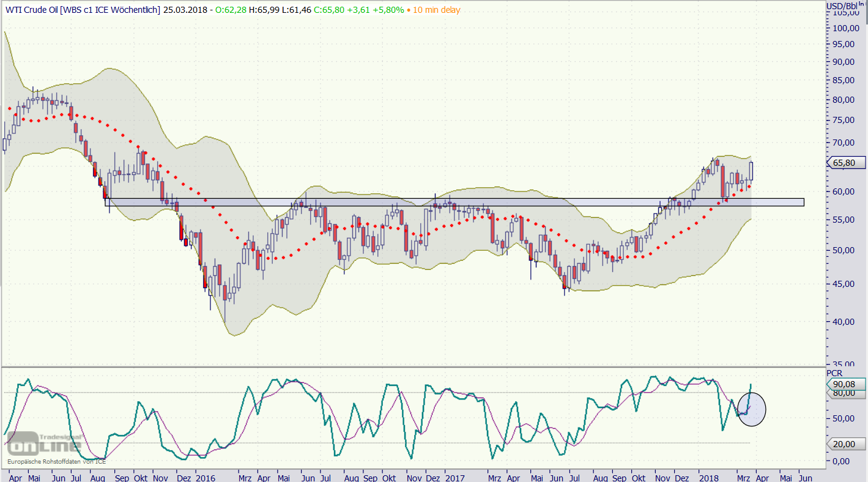This screenshot has height=482, width=868.
Task: Click the +5,80% change value in header
Action: (388, 10)
